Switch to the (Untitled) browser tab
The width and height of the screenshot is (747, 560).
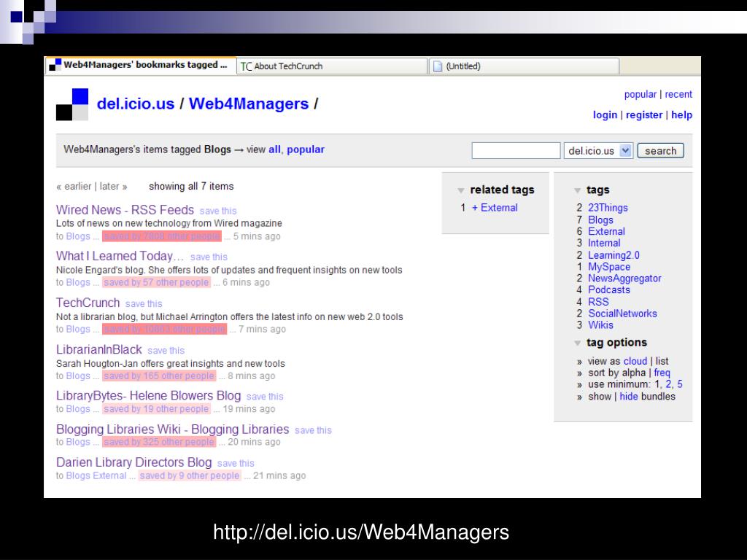coord(524,66)
